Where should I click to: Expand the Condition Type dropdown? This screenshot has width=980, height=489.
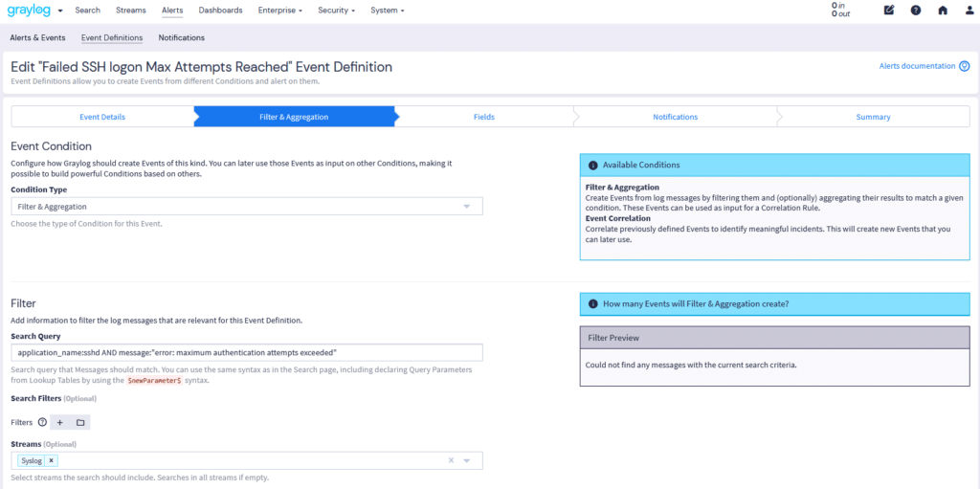pyautogui.click(x=467, y=207)
